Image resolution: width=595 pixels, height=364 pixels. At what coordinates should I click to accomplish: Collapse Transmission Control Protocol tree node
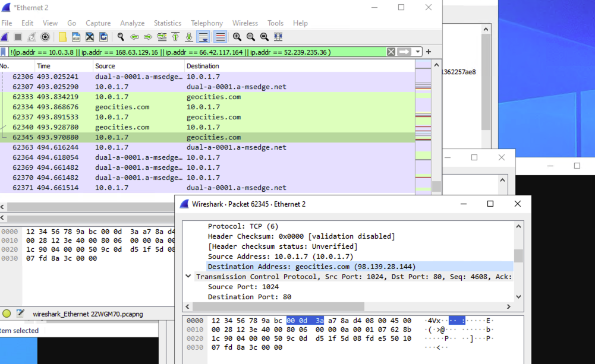coord(188,277)
